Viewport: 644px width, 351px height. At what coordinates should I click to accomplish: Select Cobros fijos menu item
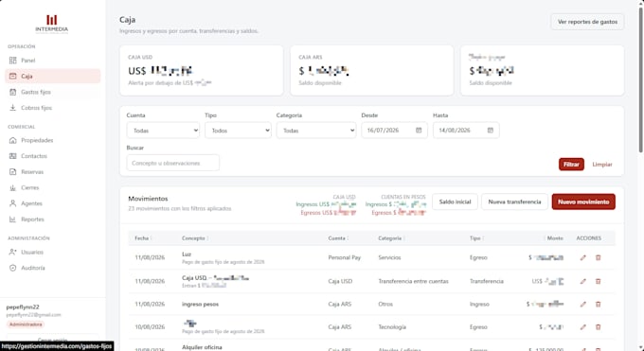pyautogui.click(x=53, y=108)
